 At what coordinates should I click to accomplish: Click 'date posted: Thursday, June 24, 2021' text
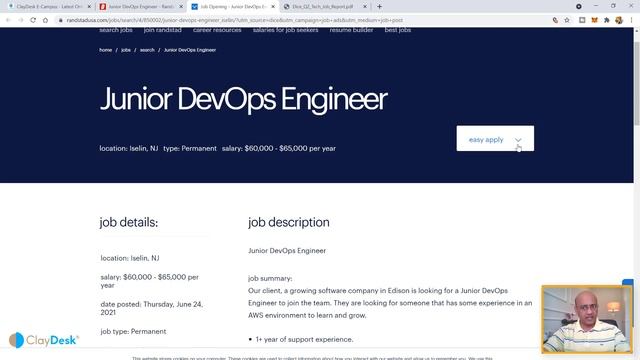click(151, 308)
